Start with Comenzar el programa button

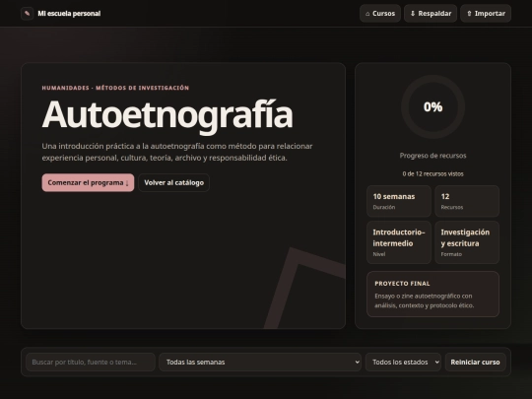pos(88,183)
